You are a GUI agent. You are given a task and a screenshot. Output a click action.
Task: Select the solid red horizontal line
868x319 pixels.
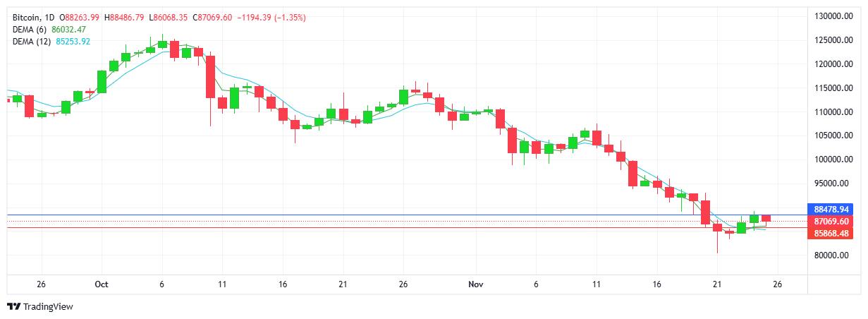pos(353,227)
